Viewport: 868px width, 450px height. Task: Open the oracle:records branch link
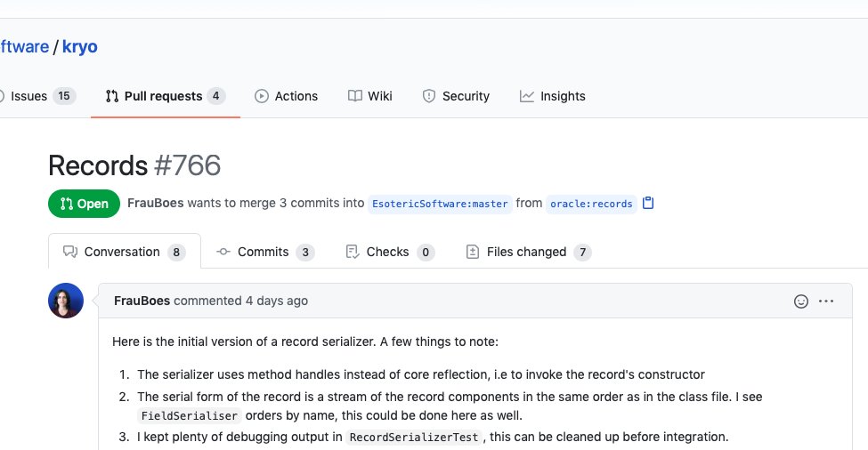(x=591, y=204)
